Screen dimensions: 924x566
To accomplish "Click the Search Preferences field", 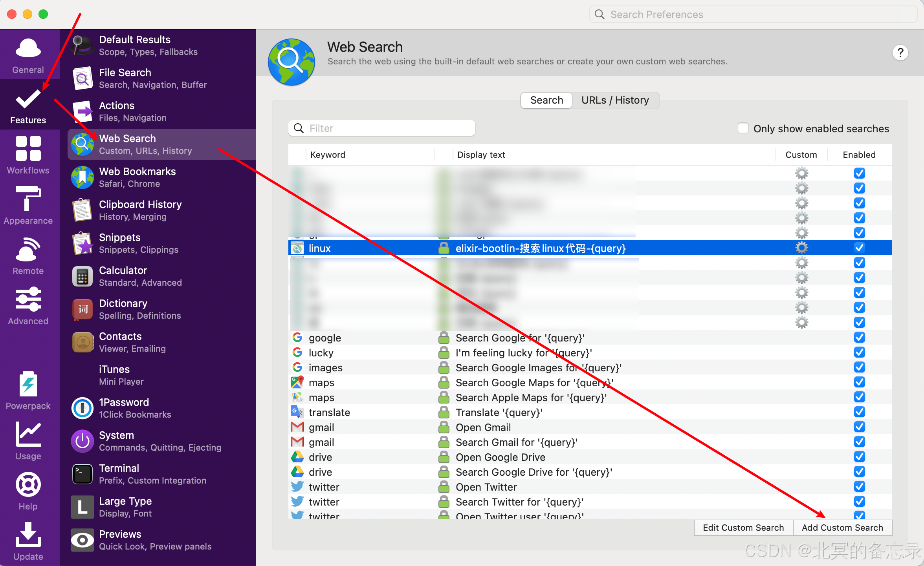I will pyautogui.click(x=753, y=15).
